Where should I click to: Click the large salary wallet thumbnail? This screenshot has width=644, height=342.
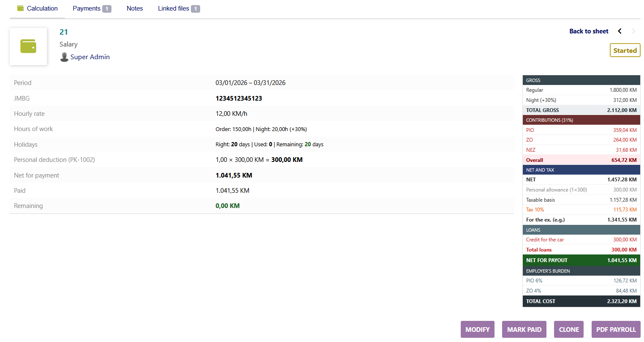(28, 47)
